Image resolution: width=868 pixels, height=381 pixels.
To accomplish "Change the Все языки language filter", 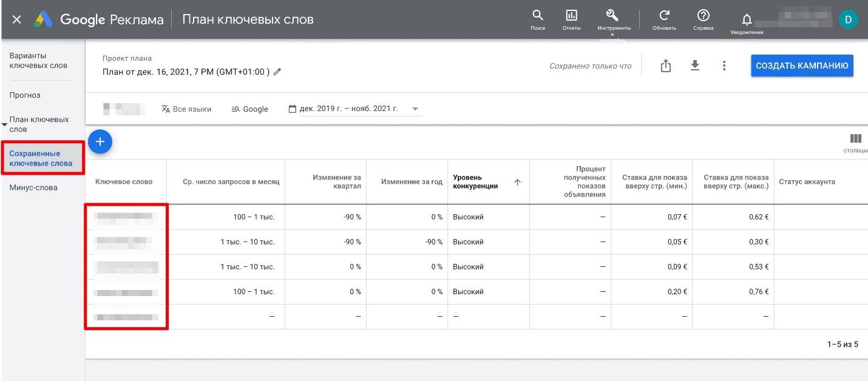I will coord(186,109).
